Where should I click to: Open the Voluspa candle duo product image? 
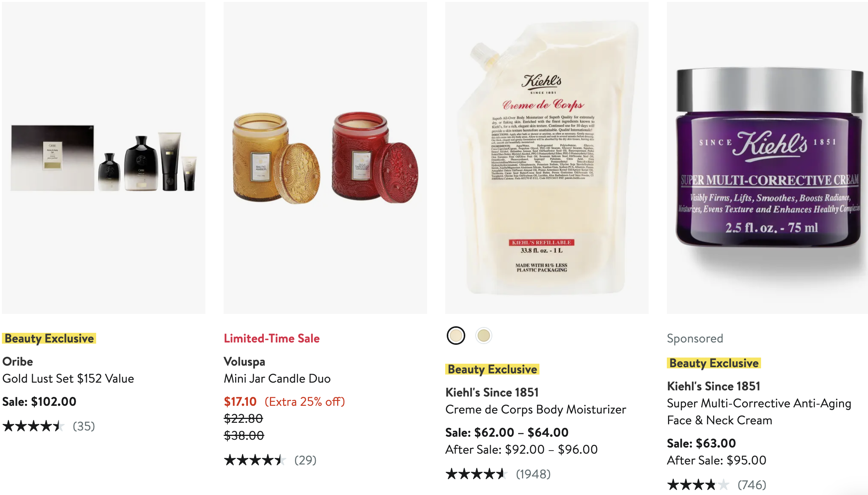(325, 158)
